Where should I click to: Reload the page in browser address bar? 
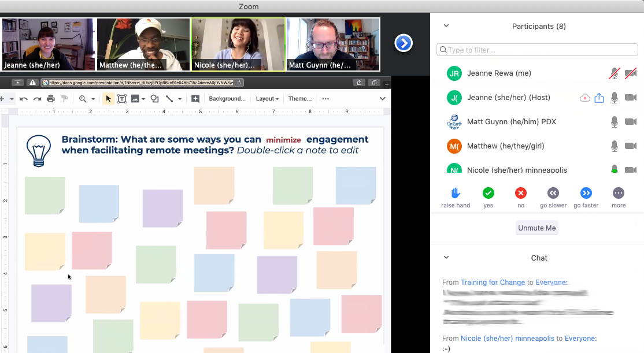(239, 83)
